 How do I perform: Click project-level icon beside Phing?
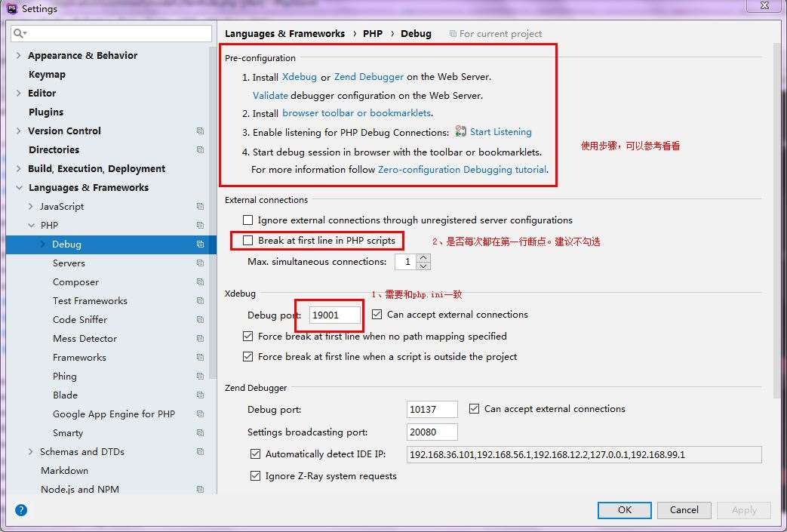pos(200,377)
